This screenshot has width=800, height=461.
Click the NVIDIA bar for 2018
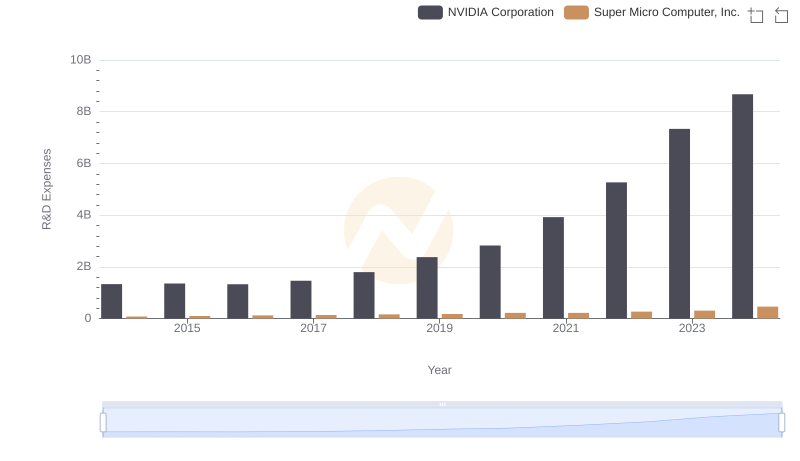point(364,295)
